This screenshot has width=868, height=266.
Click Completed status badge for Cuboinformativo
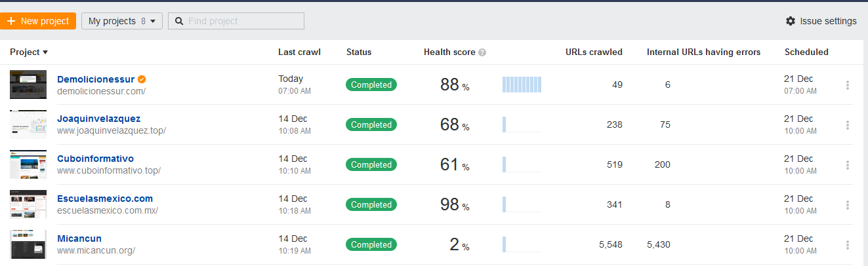pos(371,164)
